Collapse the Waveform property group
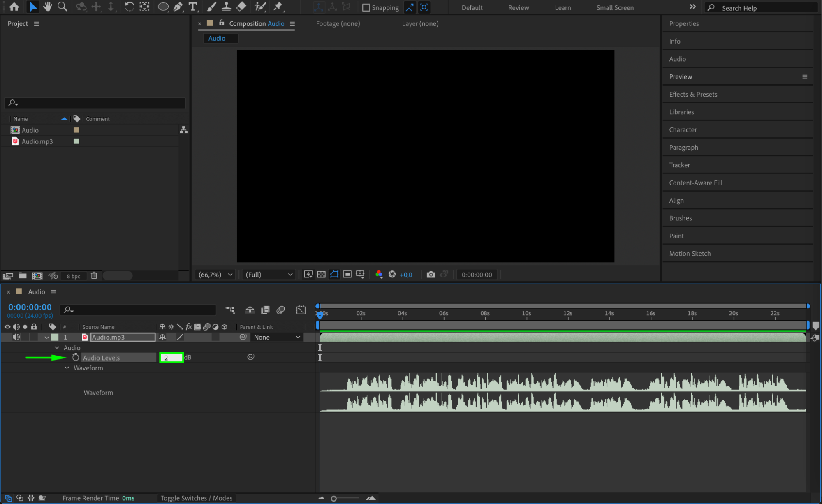This screenshot has height=504, width=822. 67,368
